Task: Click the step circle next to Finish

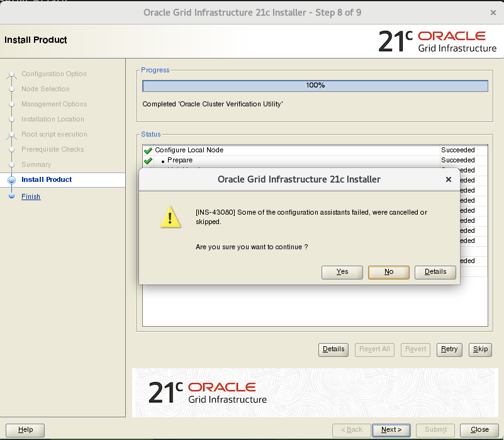Action: pos(11,196)
